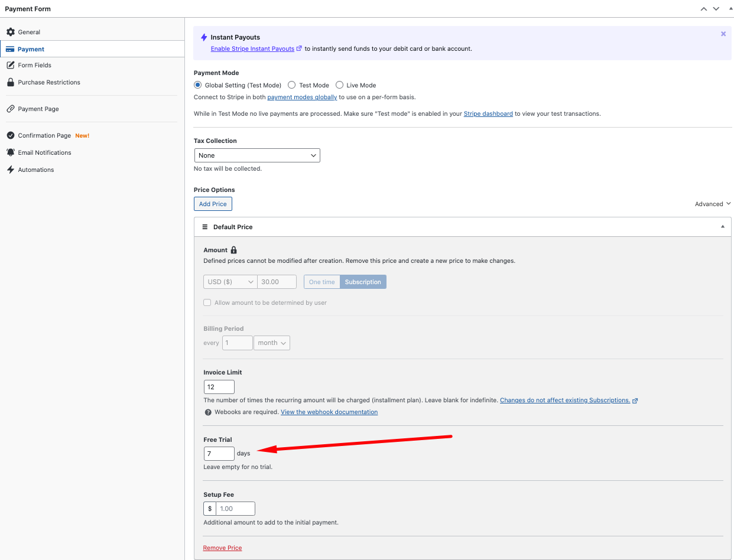Click the Payment Page link icon

11,109
